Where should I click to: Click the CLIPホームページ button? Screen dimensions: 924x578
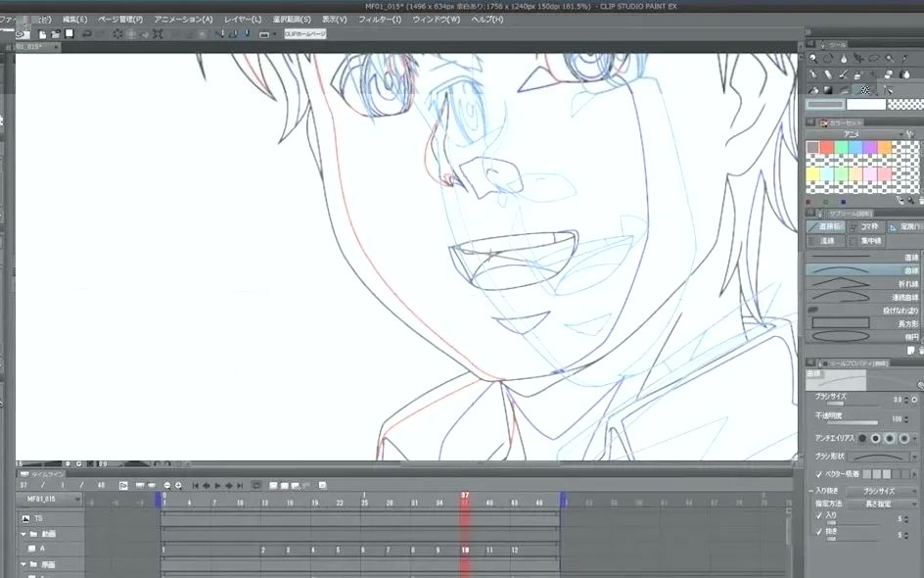[x=305, y=33]
